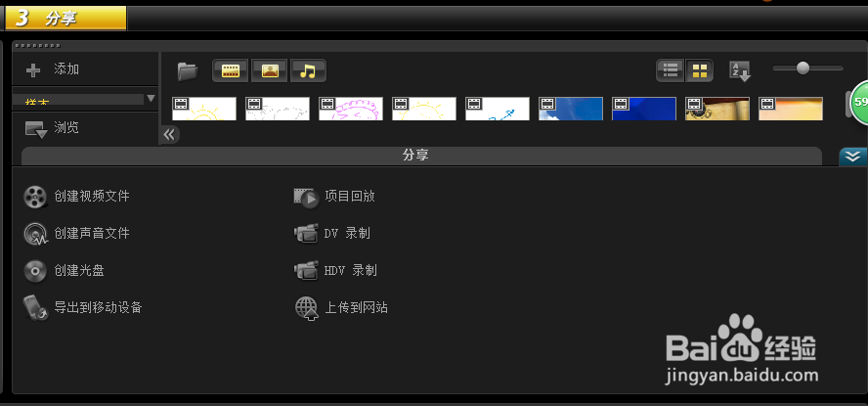Image resolution: width=868 pixels, height=406 pixels.
Task: Select the gray dotted sketch clip
Action: coord(278,109)
